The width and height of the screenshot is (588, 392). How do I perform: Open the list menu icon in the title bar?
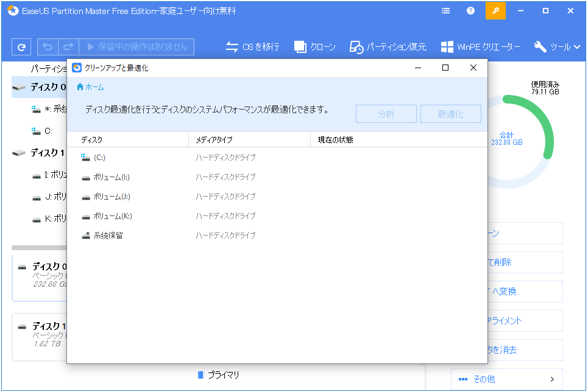click(446, 11)
